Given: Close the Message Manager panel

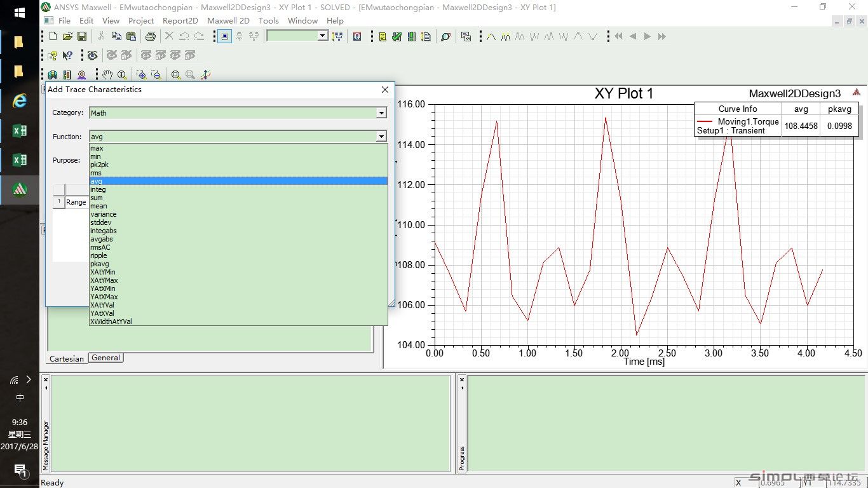Looking at the screenshot, I should click(x=46, y=380).
